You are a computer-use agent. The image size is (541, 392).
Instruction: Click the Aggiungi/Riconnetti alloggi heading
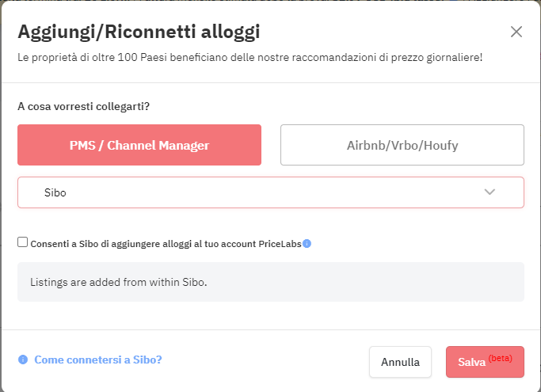click(x=139, y=32)
